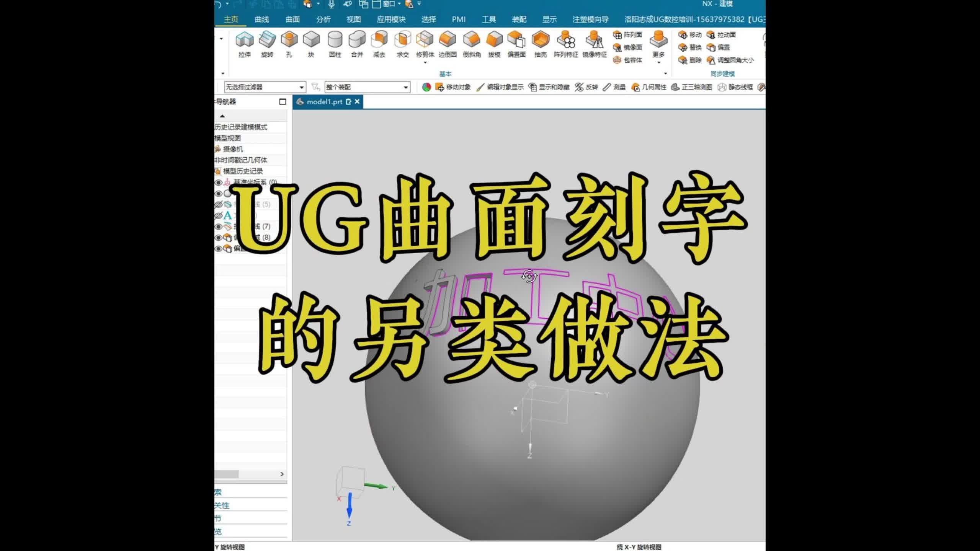This screenshot has width=980, height=551.
Task: Expand the 基准坐标系 tree entry
Action: pyautogui.click(x=217, y=182)
